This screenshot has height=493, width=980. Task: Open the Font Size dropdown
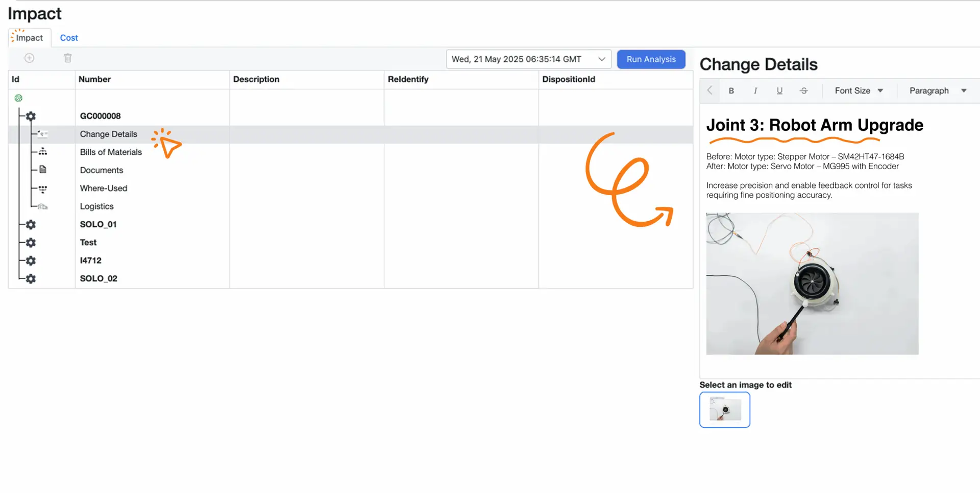click(x=859, y=91)
